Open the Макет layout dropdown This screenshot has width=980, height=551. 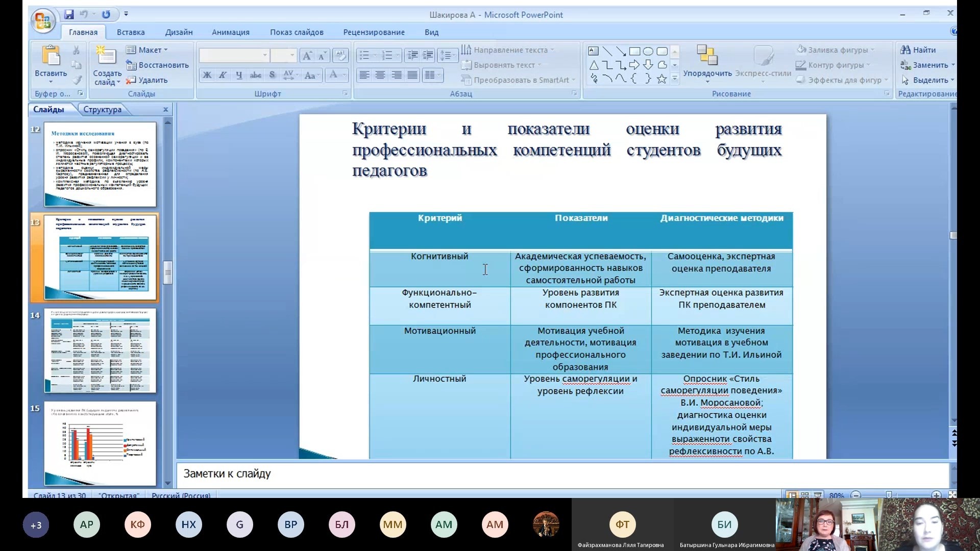coord(147,50)
